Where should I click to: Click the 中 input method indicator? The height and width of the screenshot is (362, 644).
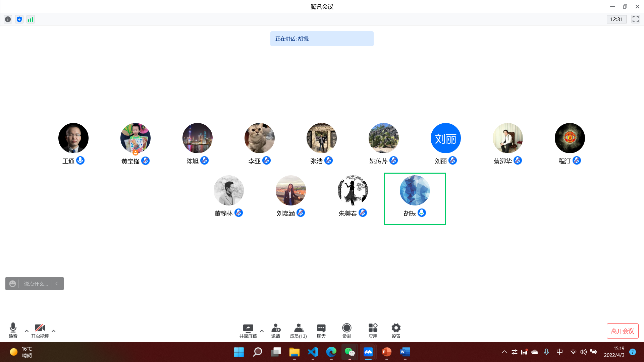[559, 352]
